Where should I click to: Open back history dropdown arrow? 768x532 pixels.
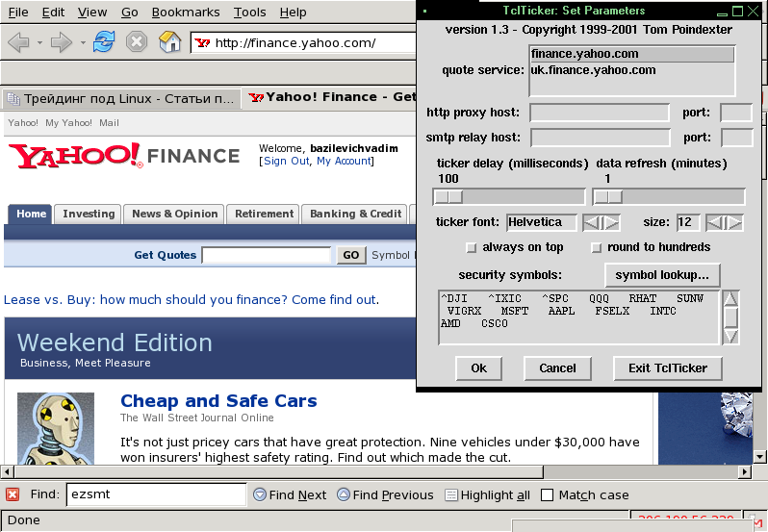[x=39, y=43]
